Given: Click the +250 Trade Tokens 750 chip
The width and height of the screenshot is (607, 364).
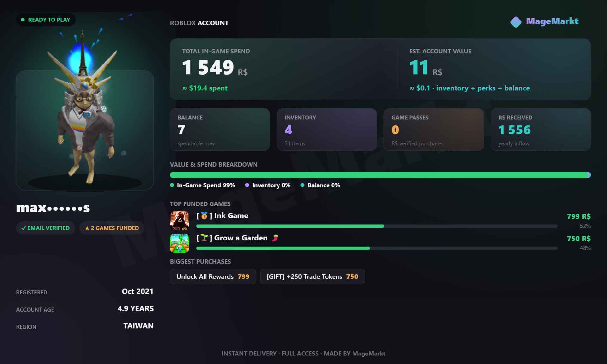Looking at the screenshot, I should (312, 276).
